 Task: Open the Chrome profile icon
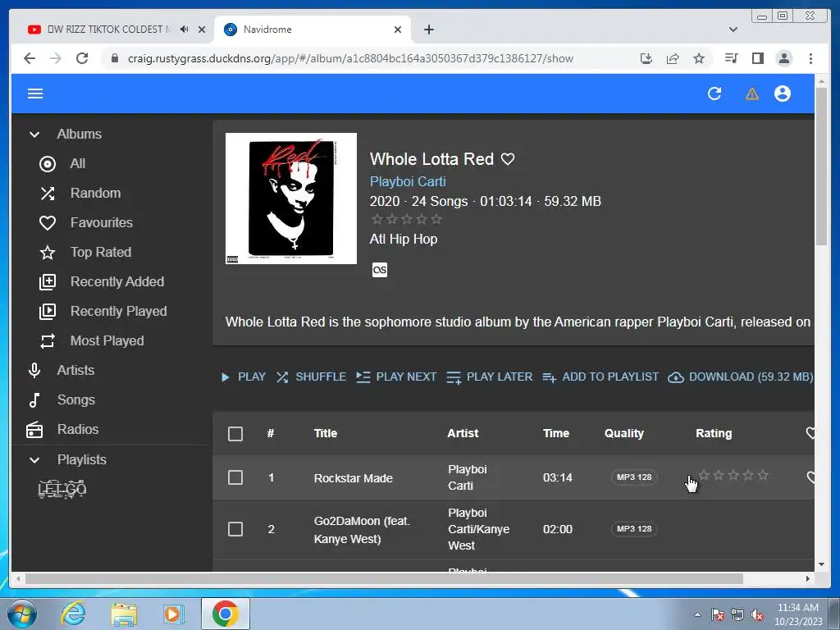click(x=783, y=58)
